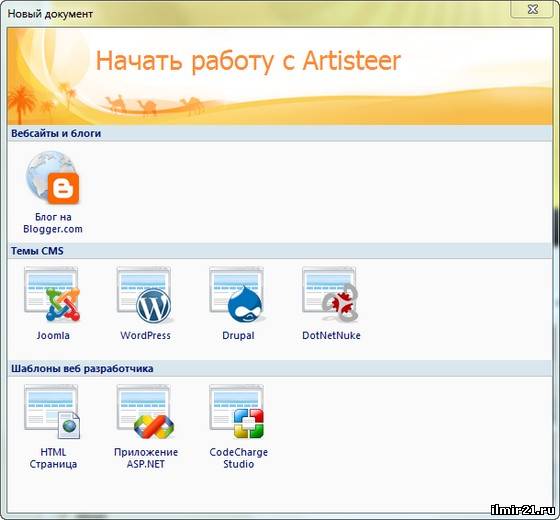Click the Joomla text label
The image size is (560, 520).
[53, 335]
